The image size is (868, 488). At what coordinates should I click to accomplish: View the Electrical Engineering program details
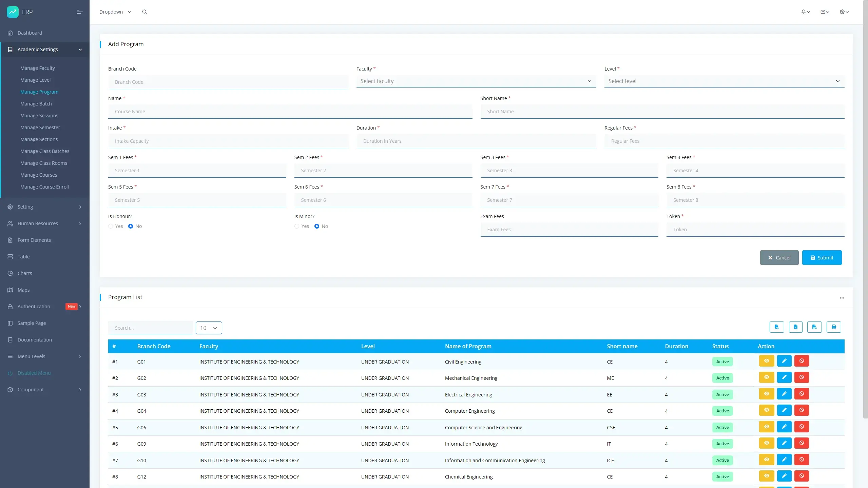coord(766,394)
